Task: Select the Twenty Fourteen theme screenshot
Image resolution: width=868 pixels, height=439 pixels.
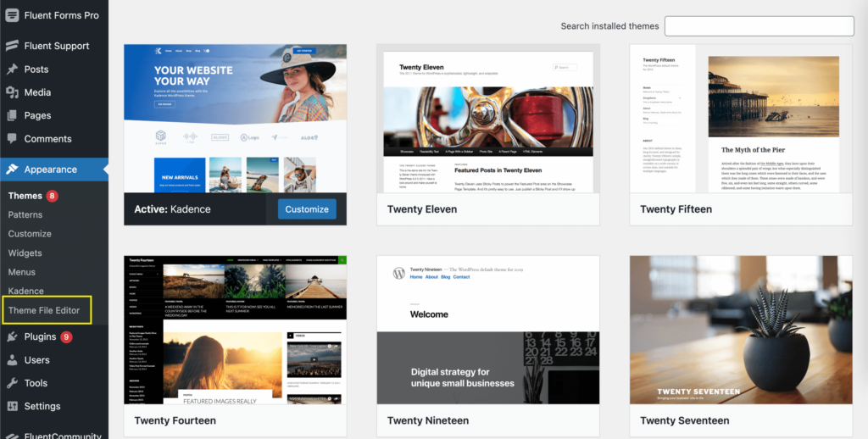Action: tap(236, 330)
